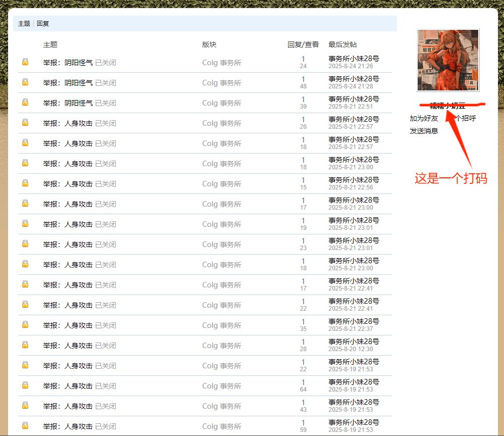The width and height of the screenshot is (504, 436).
Task: Click the crossed-out username 糯糯小奶豆
Action: point(447,105)
